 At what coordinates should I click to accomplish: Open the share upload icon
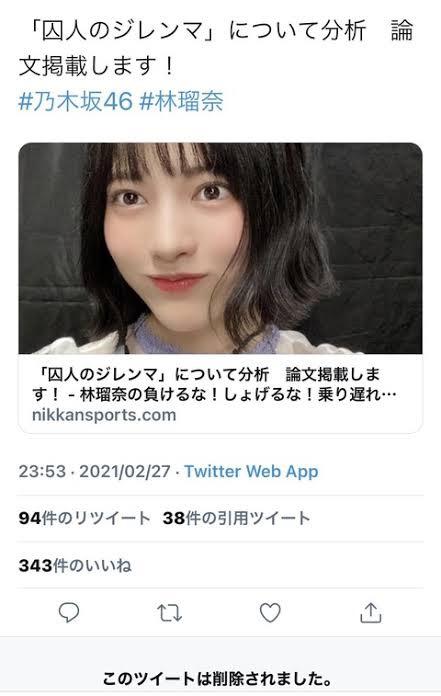[x=370, y=613]
